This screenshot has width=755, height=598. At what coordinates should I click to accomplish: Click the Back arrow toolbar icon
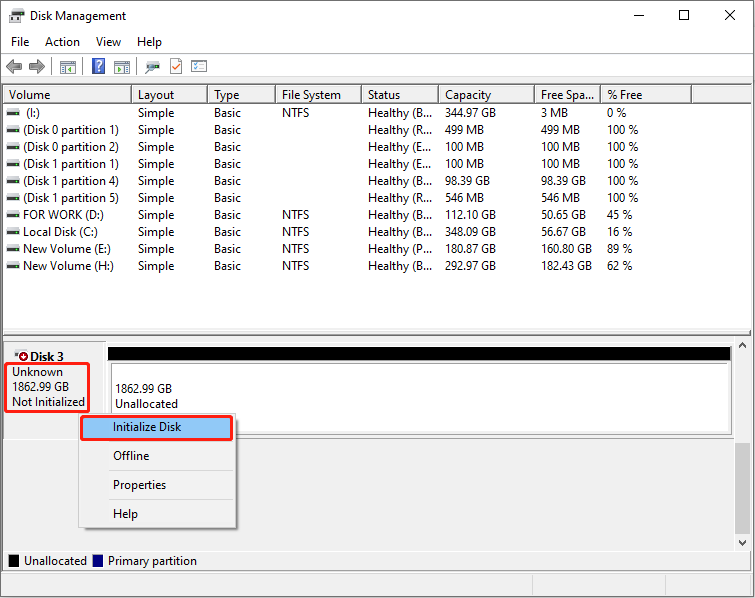[14, 66]
